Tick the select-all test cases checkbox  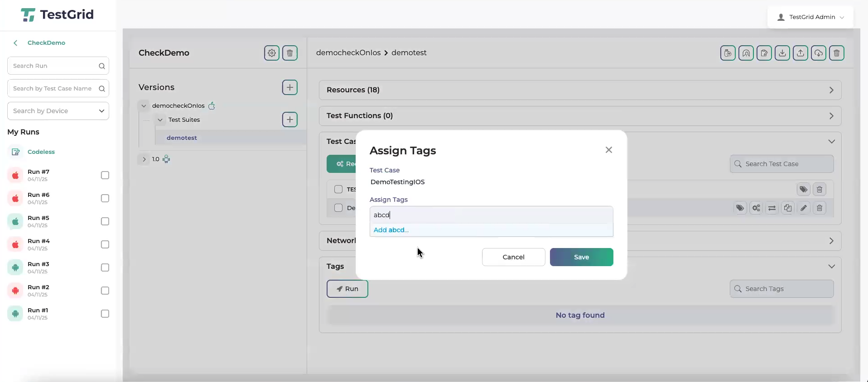(x=338, y=189)
